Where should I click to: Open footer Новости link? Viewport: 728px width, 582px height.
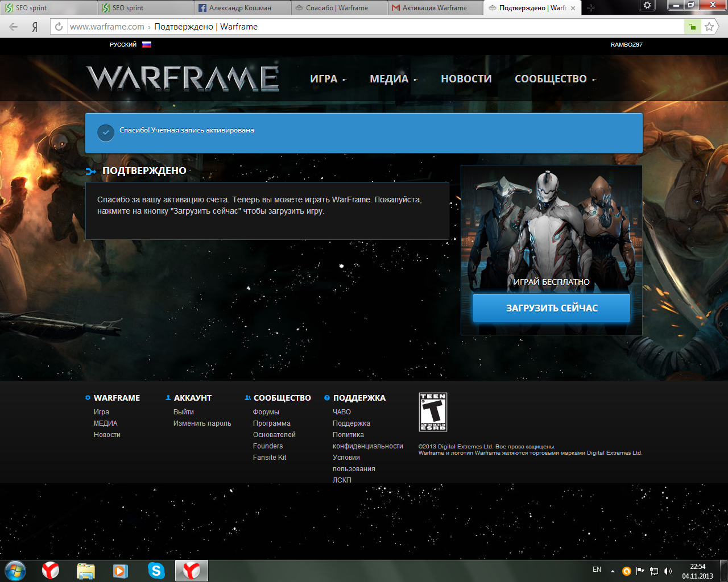click(107, 435)
